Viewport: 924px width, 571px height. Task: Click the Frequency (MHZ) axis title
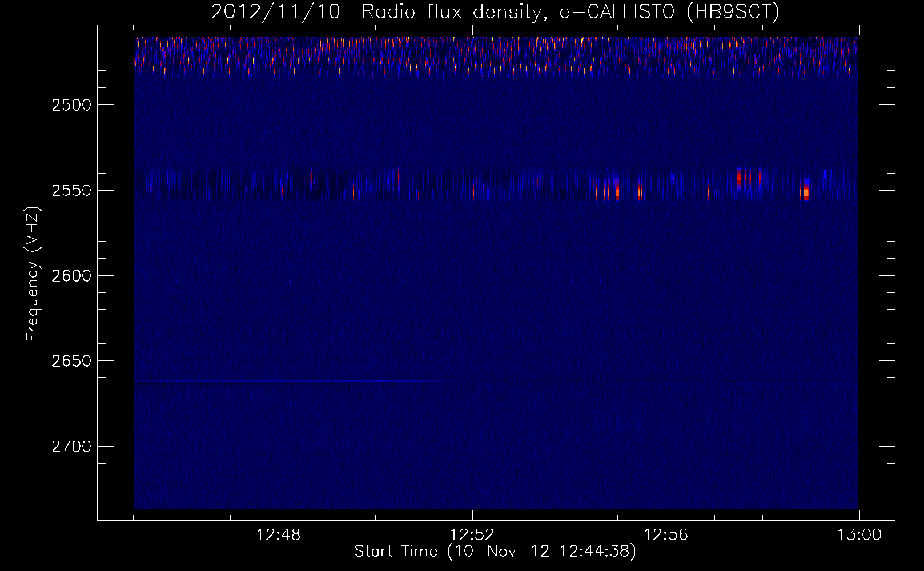click(x=33, y=274)
